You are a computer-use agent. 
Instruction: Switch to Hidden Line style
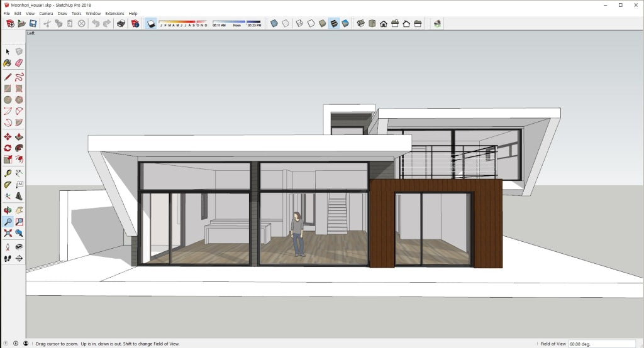click(x=311, y=24)
